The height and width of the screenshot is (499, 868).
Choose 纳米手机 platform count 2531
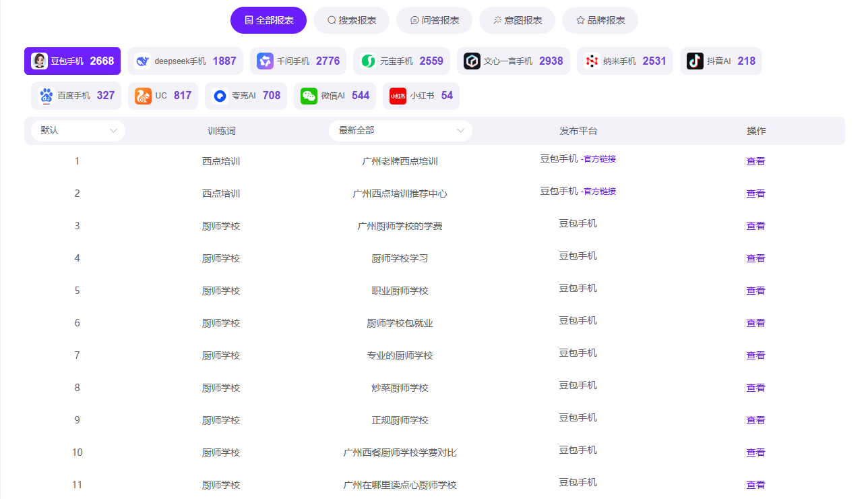pyautogui.click(x=625, y=61)
